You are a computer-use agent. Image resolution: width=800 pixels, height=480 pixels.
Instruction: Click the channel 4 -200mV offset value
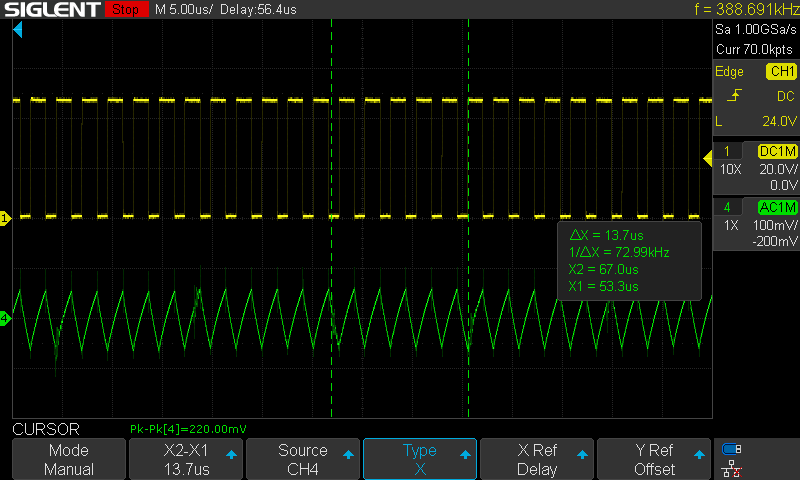pyautogui.click(x=774, y=241)
